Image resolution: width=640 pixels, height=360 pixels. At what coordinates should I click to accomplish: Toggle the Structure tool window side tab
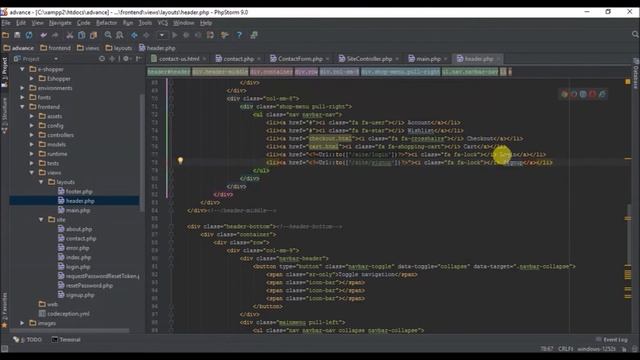(x=4, y=116)
